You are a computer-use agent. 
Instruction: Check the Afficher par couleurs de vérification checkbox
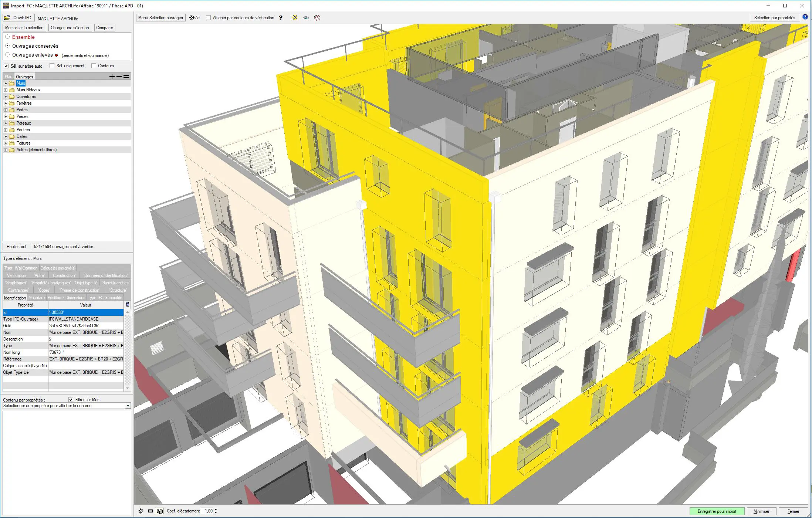tap(209, 17)
